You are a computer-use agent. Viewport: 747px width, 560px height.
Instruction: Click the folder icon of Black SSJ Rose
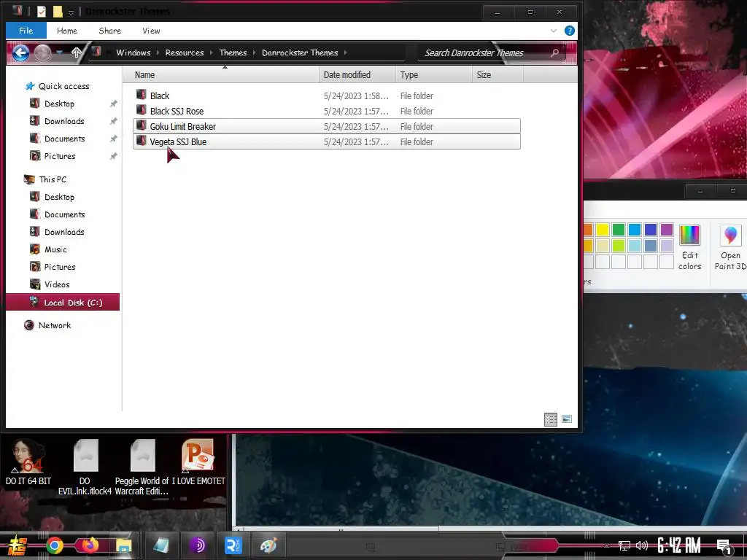pos(141,110)
